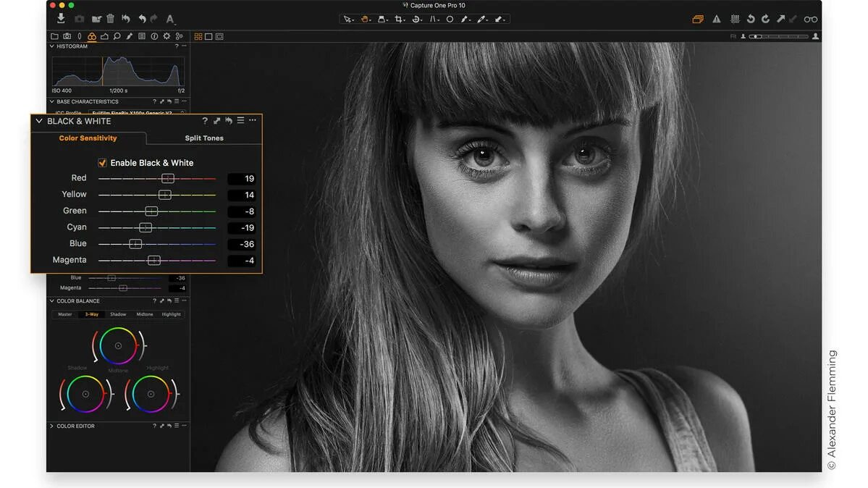868x488 pixels.
Task: Uncheck Enable Black & White checkbox
Action: [x=102, y=163]
